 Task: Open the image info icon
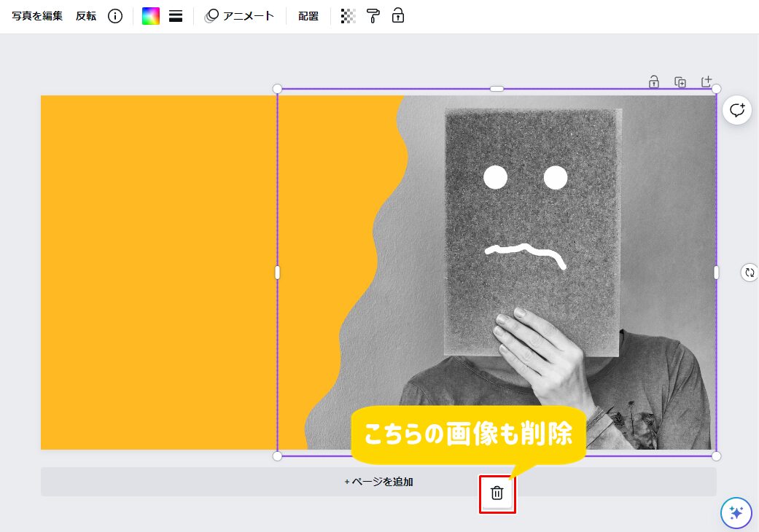(x=115, y=16)
